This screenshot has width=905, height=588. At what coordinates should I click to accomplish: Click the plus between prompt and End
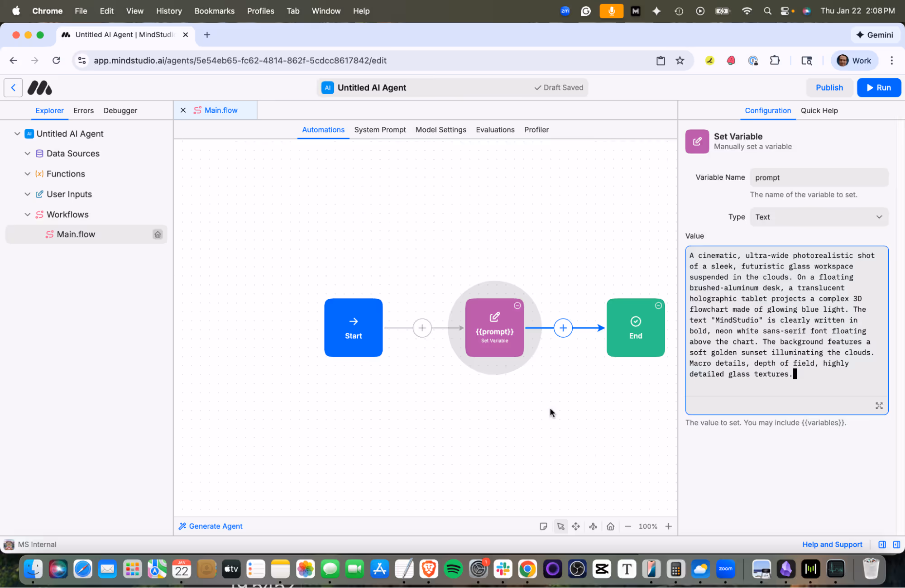click(x=563, y=328)
